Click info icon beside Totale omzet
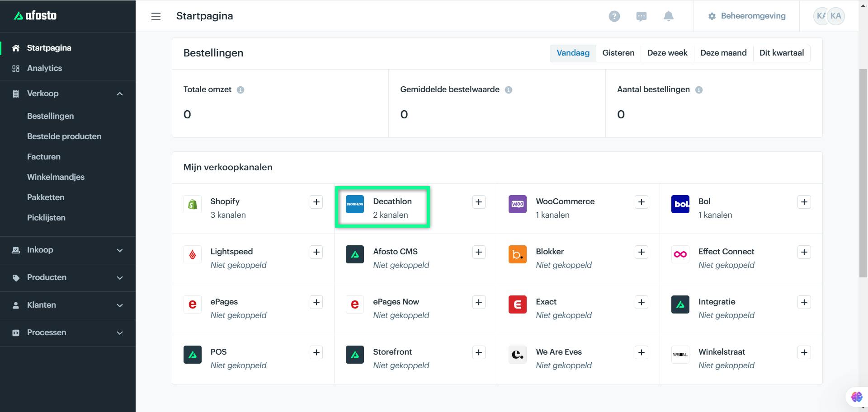This screenshot has height=412, width=868. click(241, 90)
